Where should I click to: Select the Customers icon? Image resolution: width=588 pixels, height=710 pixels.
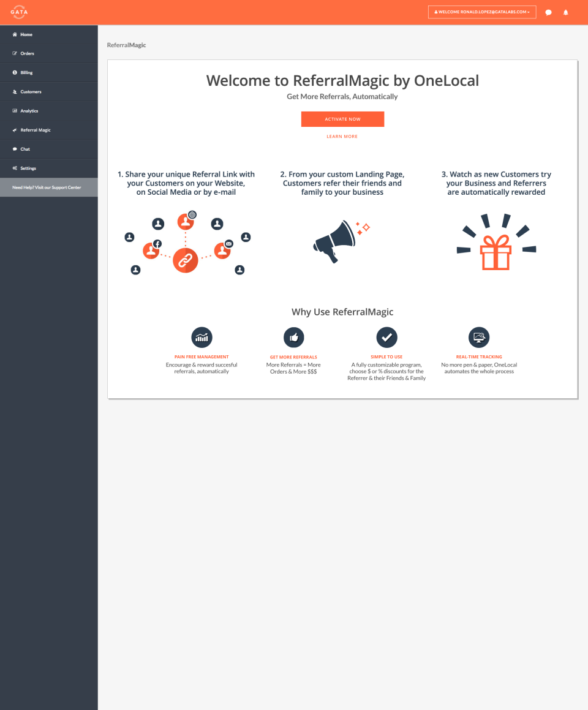(13, 91)
